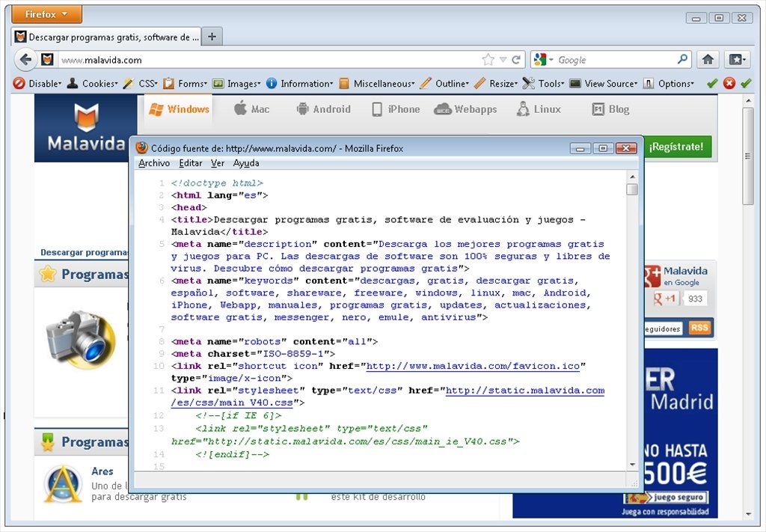Open the orange Firefox menu button

coord(46,14)
